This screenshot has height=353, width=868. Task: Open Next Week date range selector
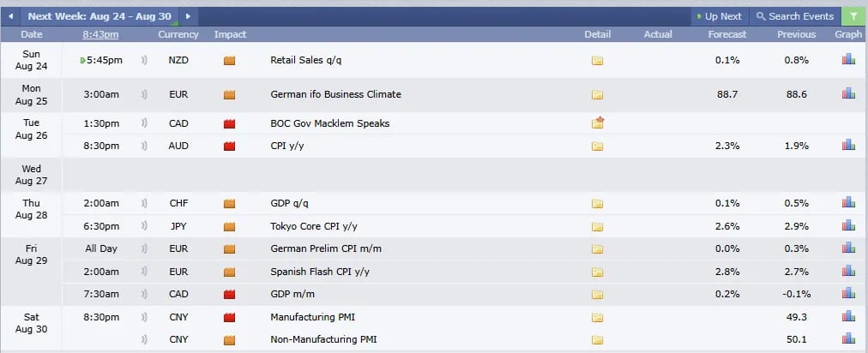(99, 16)
